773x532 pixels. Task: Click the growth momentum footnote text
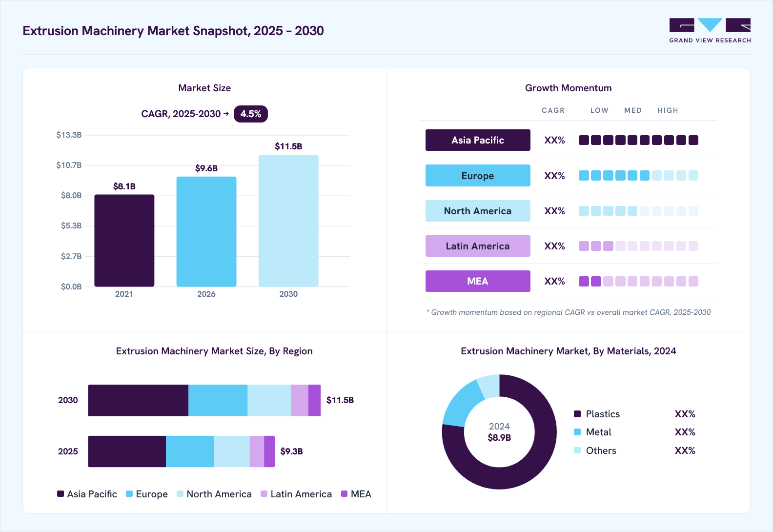click(569, 312)
